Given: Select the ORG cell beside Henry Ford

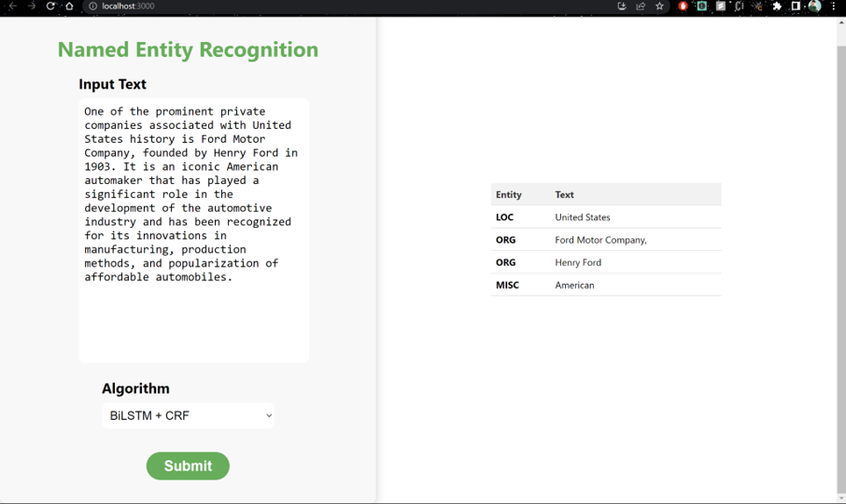Looking at the screenshot, I should point(505,262).
